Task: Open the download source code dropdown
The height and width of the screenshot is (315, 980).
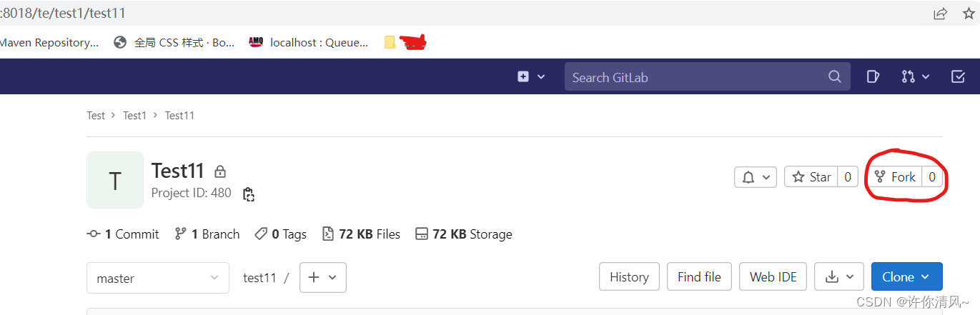Action: (x=839, y=276)
